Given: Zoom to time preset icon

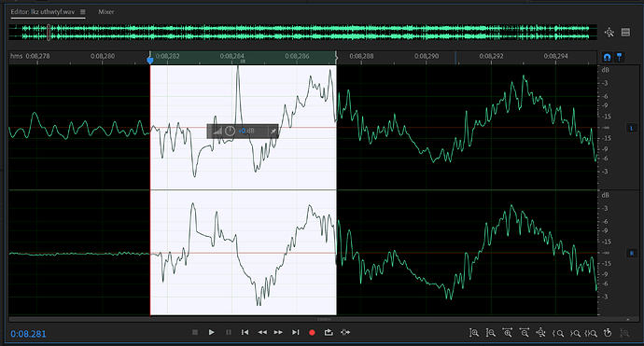Looking at the screenshot, I should pyautogui.click(x=608, y=333).
